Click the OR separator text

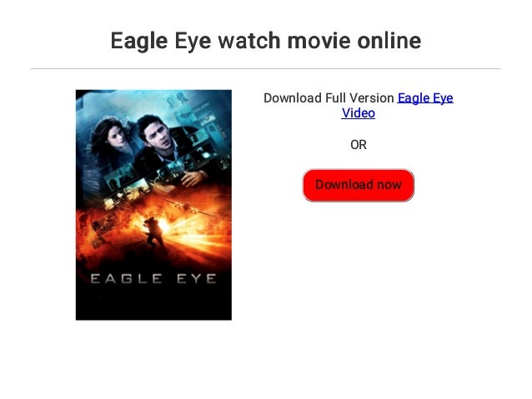pos(359,145)
